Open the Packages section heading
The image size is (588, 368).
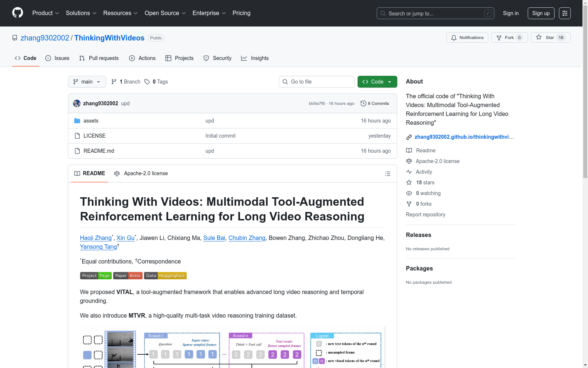tap(419, 268)
